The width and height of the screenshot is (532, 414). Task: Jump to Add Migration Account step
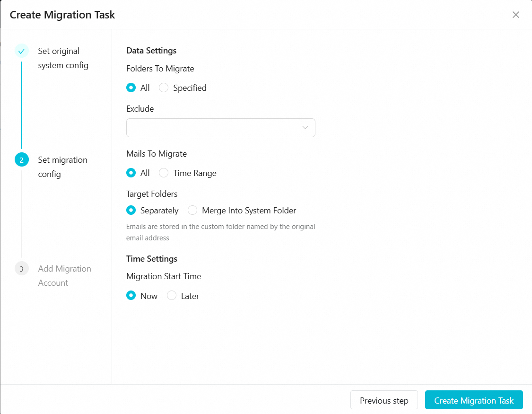coord(64,276)
